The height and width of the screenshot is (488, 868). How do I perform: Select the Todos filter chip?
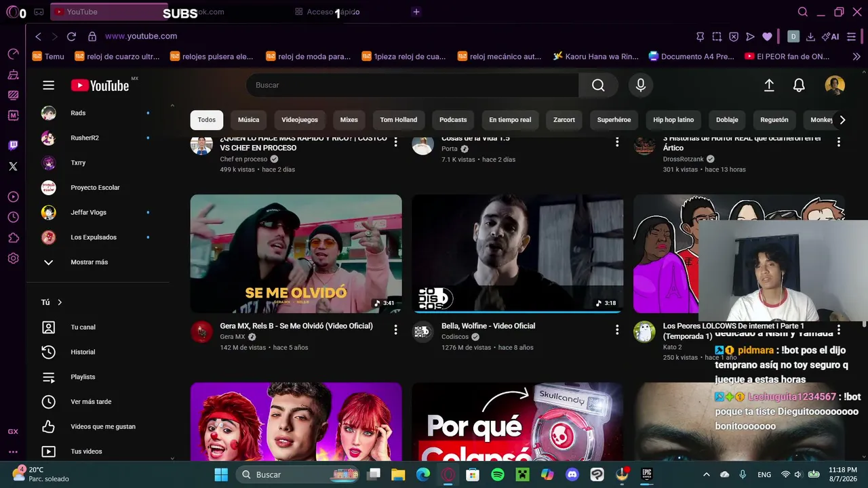click(x=207, y=120)
